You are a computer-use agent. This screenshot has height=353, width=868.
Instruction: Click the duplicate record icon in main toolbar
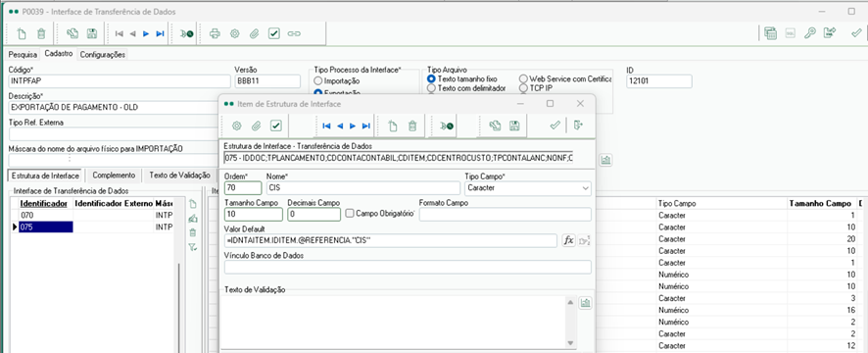[72, 33]
